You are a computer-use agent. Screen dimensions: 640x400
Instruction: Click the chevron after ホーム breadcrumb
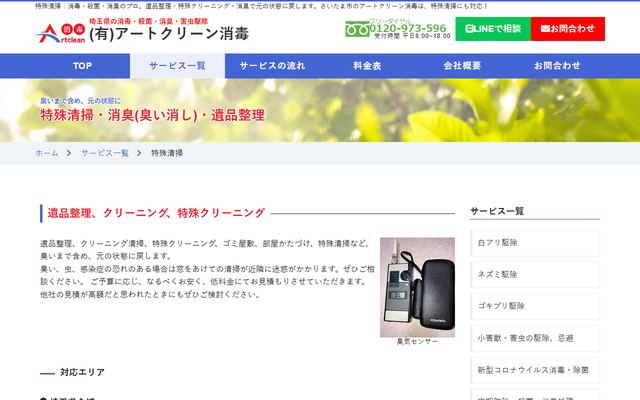click(69, 153)
